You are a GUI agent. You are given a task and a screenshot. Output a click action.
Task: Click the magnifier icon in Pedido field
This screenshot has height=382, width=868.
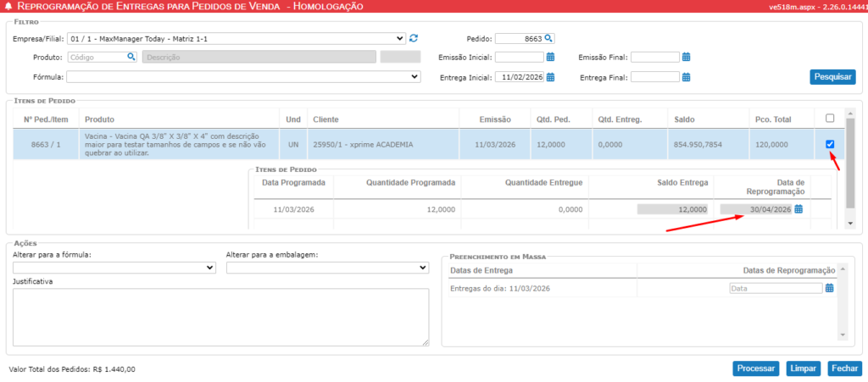[548, 38]
